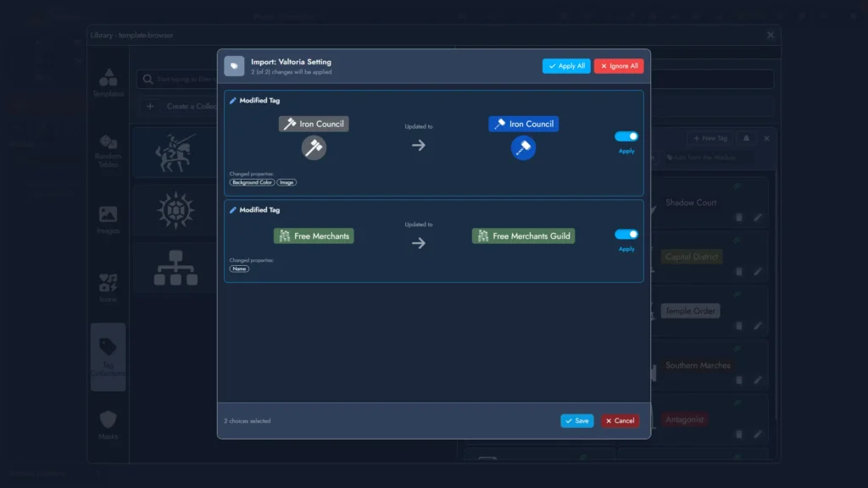Click the Name changed property chip

tap(239, 269)
